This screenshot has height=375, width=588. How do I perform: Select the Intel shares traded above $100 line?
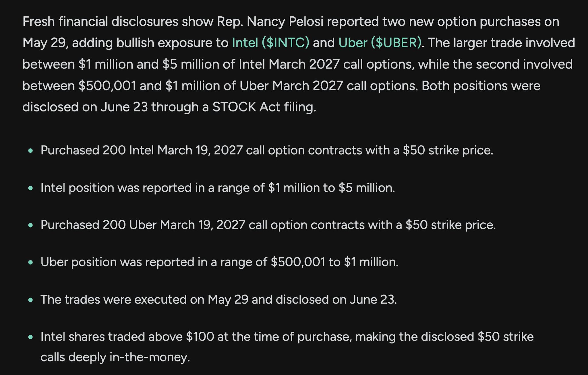tap(287, 337)
